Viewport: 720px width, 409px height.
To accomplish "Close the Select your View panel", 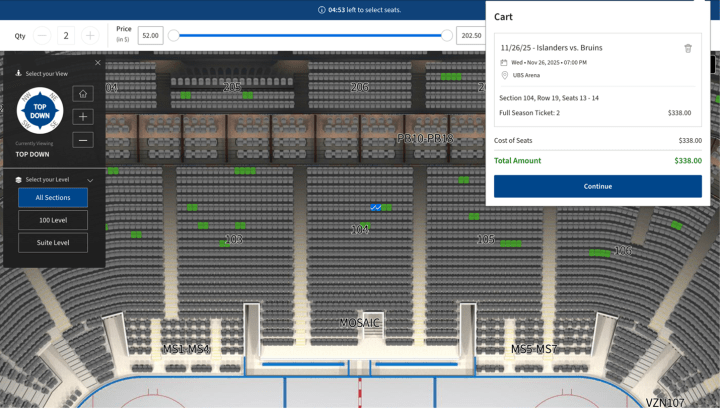I will 98,63.
